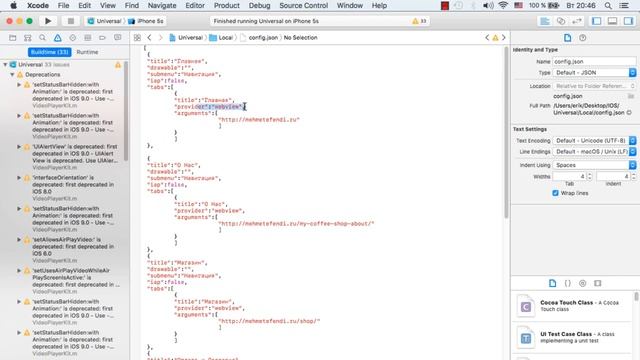
Task: Go back in editor history
Action: coord(149,38)
